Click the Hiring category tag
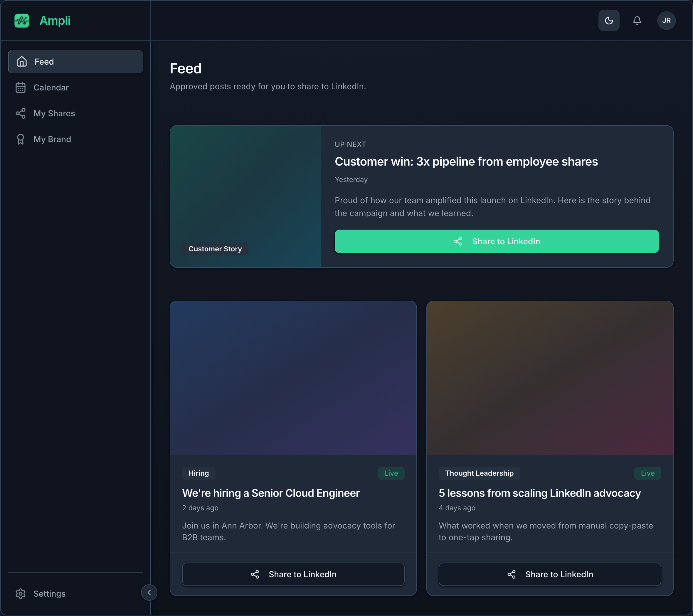This screenshot has height=616, width=693. (198, 473)
